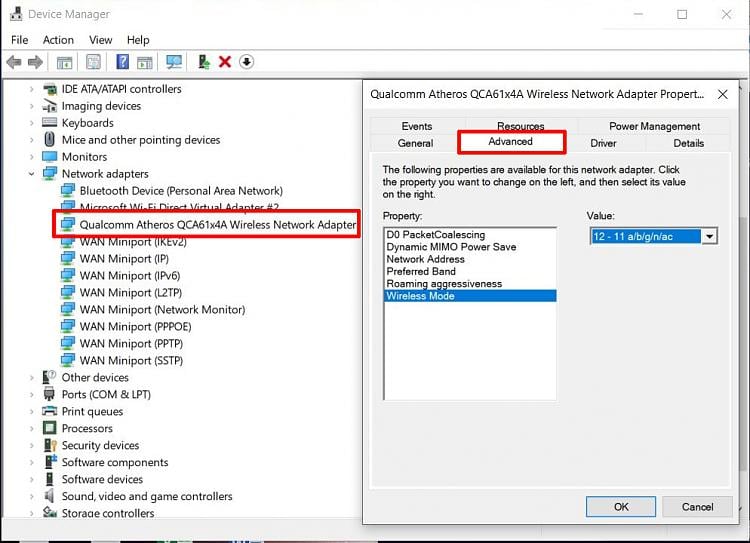Click the Imaging devices category icon

pyautogui.click(x=49, y=105)
